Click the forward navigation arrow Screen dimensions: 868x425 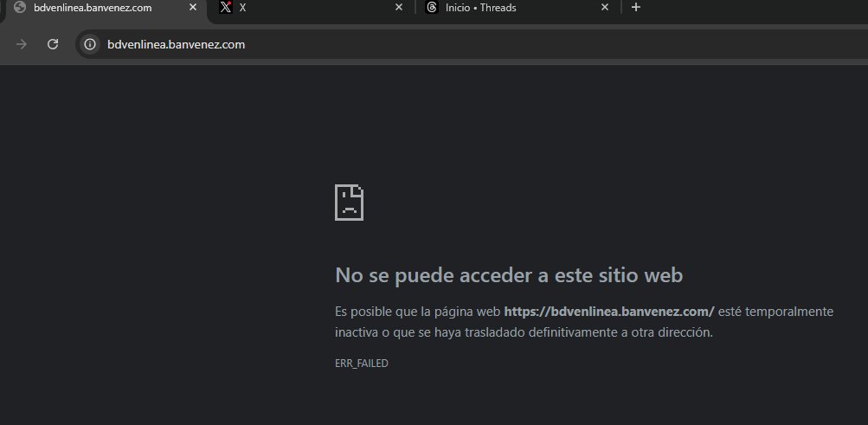click(x=22, y=44)
